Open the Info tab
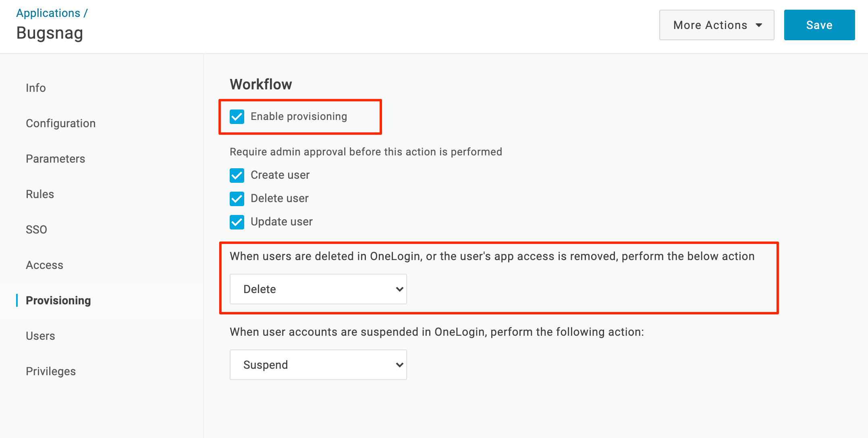Screen dimensions: 868x438 36,88
